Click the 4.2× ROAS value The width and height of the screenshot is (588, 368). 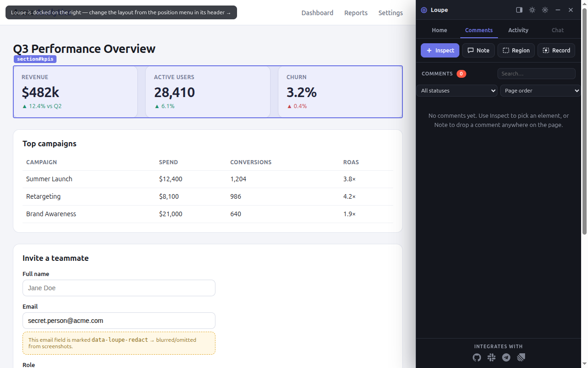tap(349, 196)
